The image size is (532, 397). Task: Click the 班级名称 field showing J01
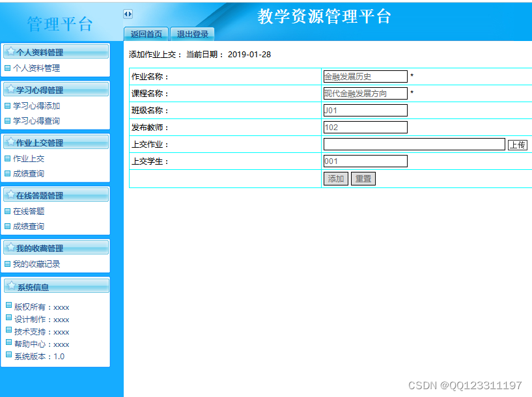point(365,110)
